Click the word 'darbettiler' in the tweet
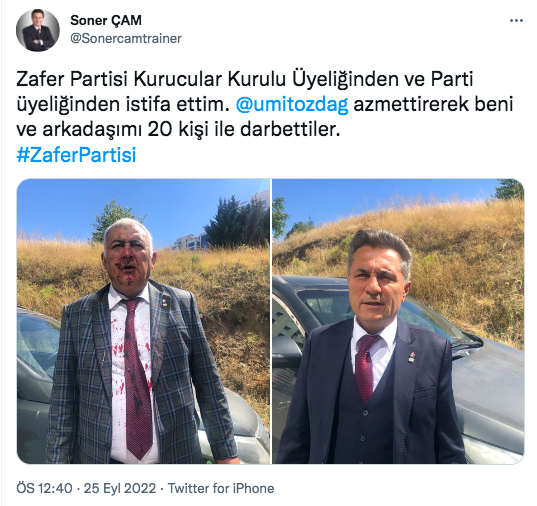Image resolution: width=537 pixels, height=506 pixels. tap(290, 129)
